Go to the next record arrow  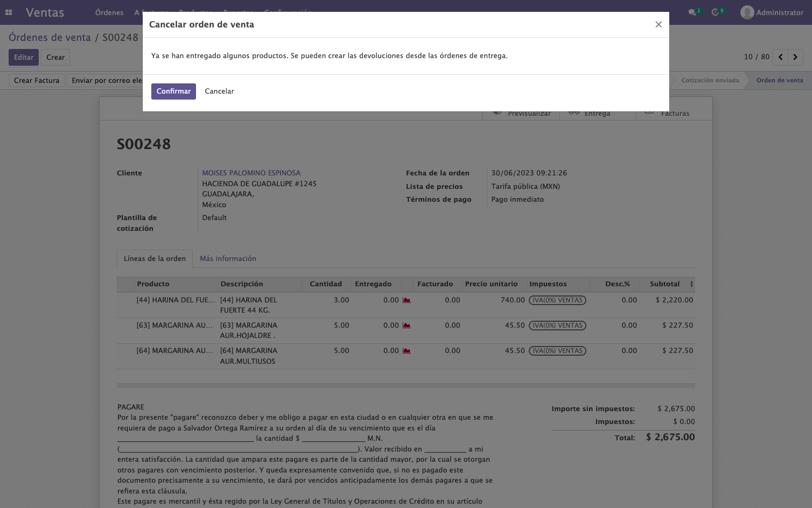click(795, 57)
